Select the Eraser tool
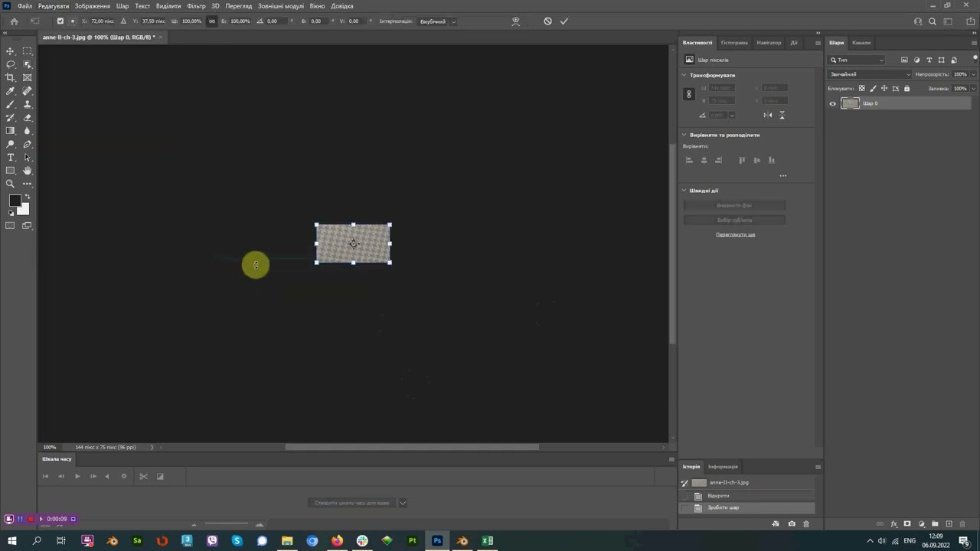The width and height of the screenshot is (980, 551). coord(28,118)
